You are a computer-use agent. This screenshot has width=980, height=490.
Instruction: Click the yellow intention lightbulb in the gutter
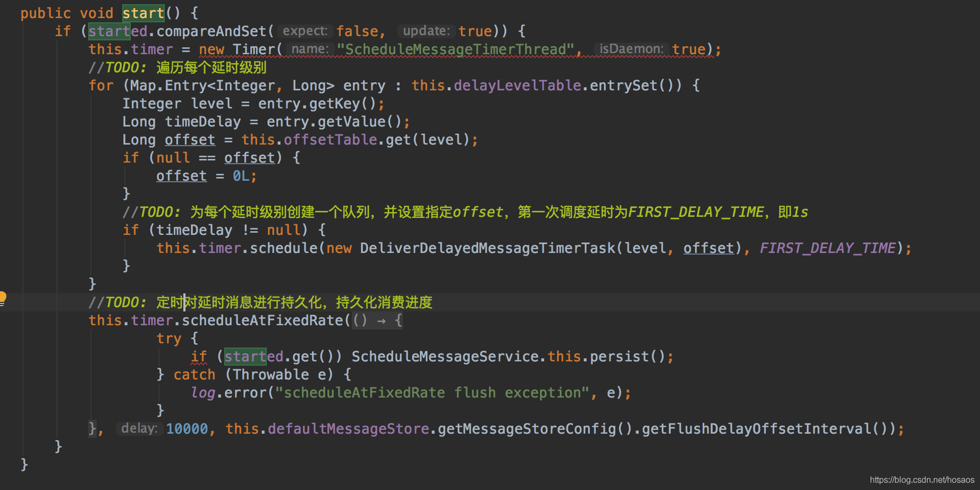point(2,297)
